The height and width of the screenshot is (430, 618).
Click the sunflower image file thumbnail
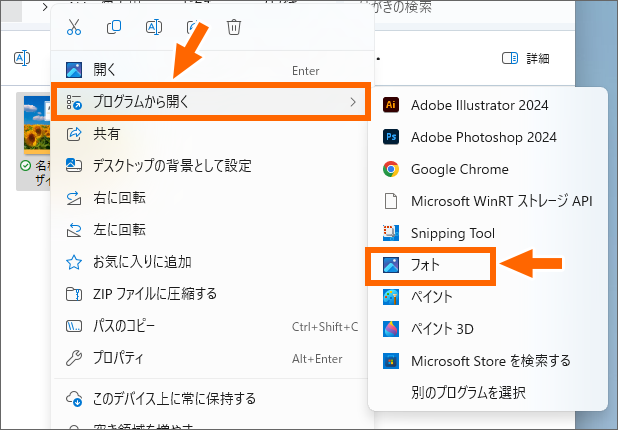(37, 124)
